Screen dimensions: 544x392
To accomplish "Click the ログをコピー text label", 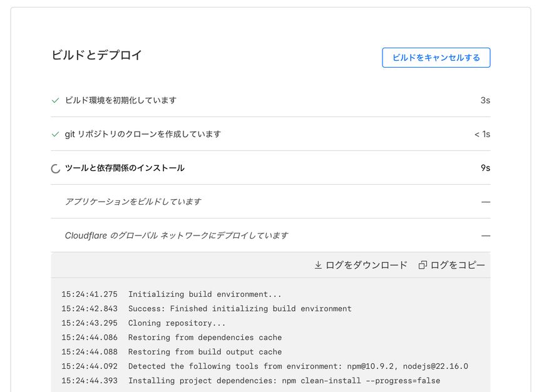I will (x=458, y=266).
